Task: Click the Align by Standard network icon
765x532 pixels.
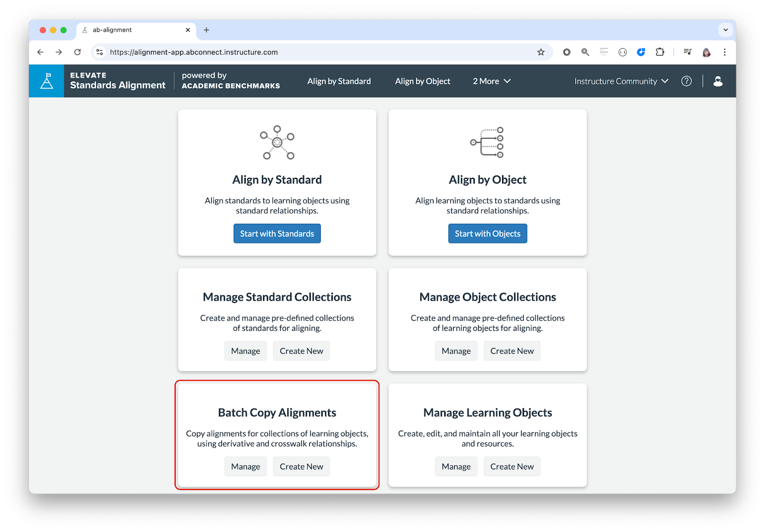Action: pyautogui.click(x=277, y=142)
